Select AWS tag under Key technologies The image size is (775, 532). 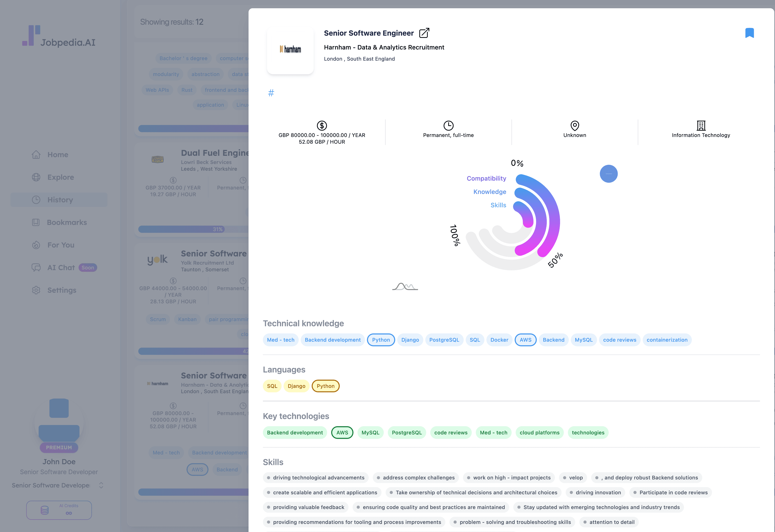click(342, 433)
